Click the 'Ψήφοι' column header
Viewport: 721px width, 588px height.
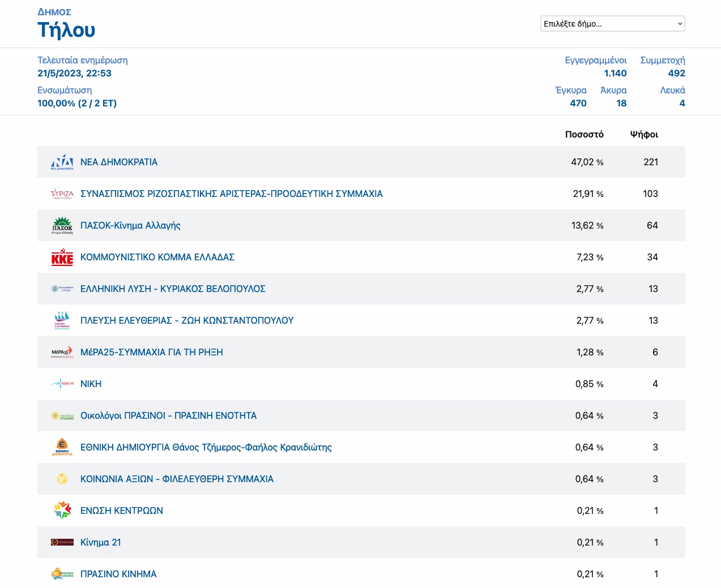pos(644,134)
